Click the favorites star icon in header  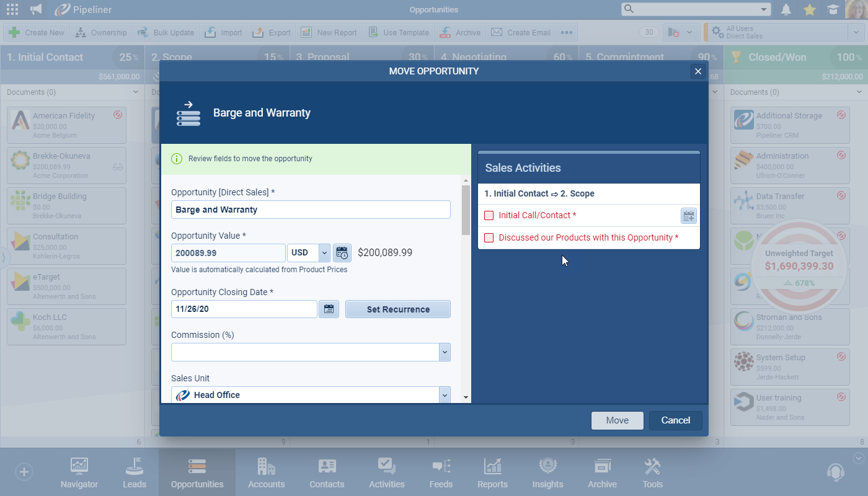[809, 9]
